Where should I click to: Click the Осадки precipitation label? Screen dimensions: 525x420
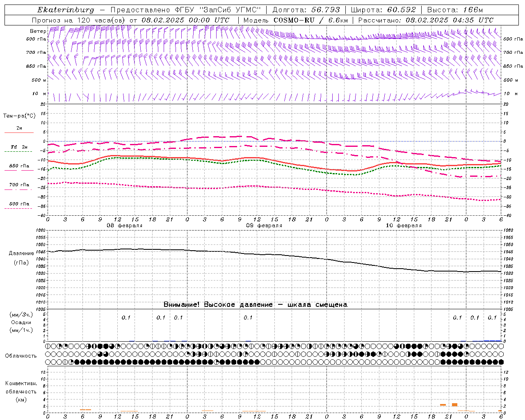(x=21, y=322)
